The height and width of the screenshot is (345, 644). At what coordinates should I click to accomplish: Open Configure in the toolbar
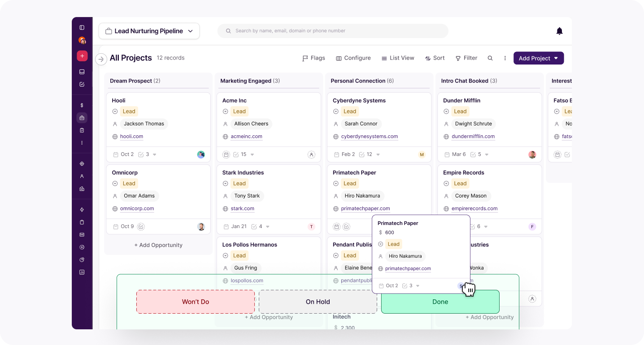point(353,58)
